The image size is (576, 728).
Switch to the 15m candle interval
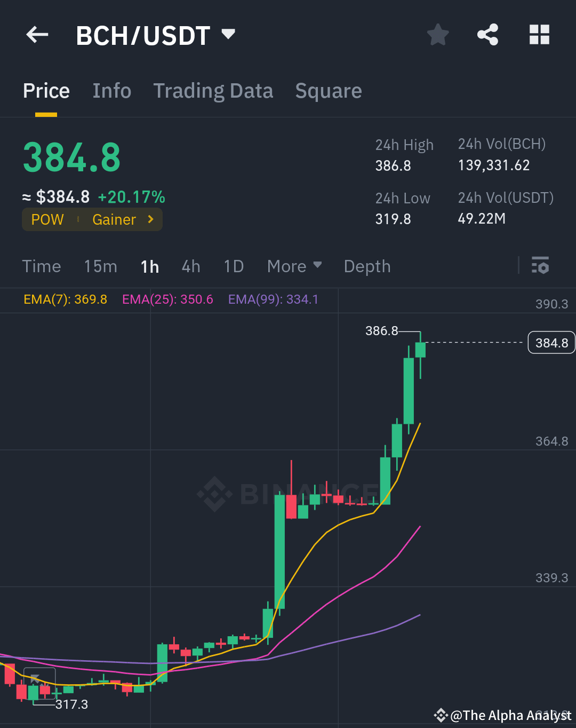pos(100,266)
